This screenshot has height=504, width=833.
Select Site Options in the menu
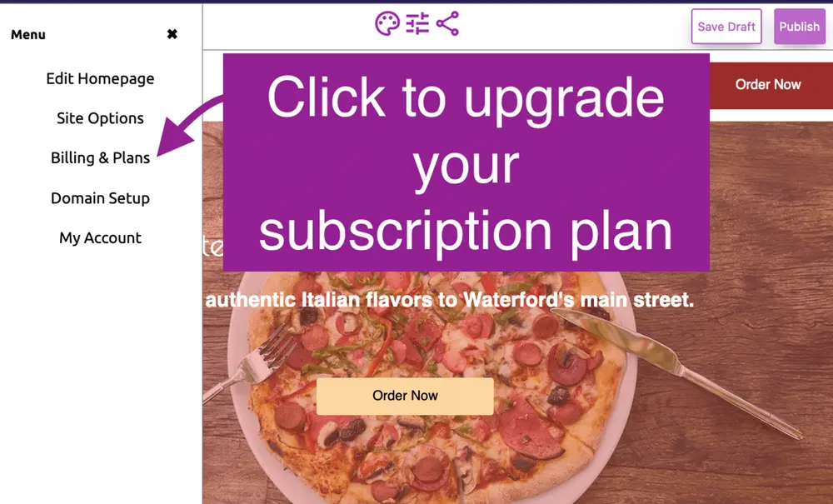(101, 118)
